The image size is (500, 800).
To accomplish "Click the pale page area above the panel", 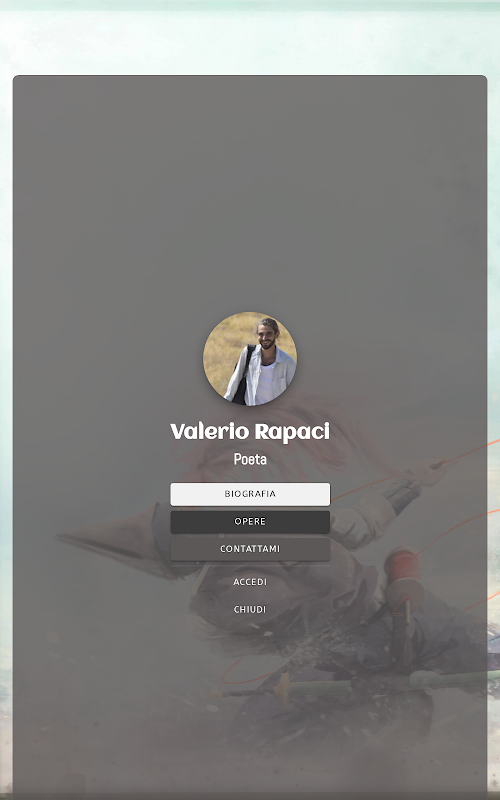I will [250, 43].
